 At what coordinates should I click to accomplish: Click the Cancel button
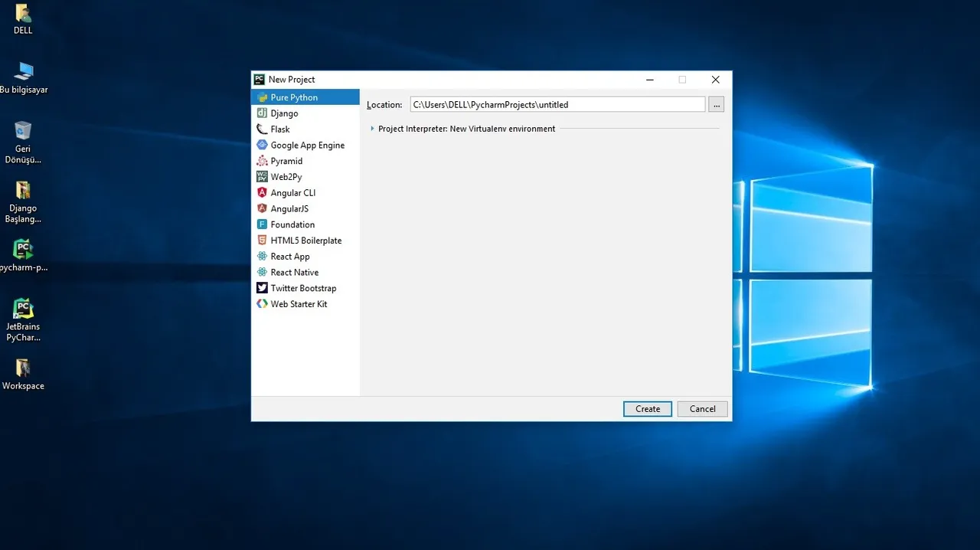(702, 409)
